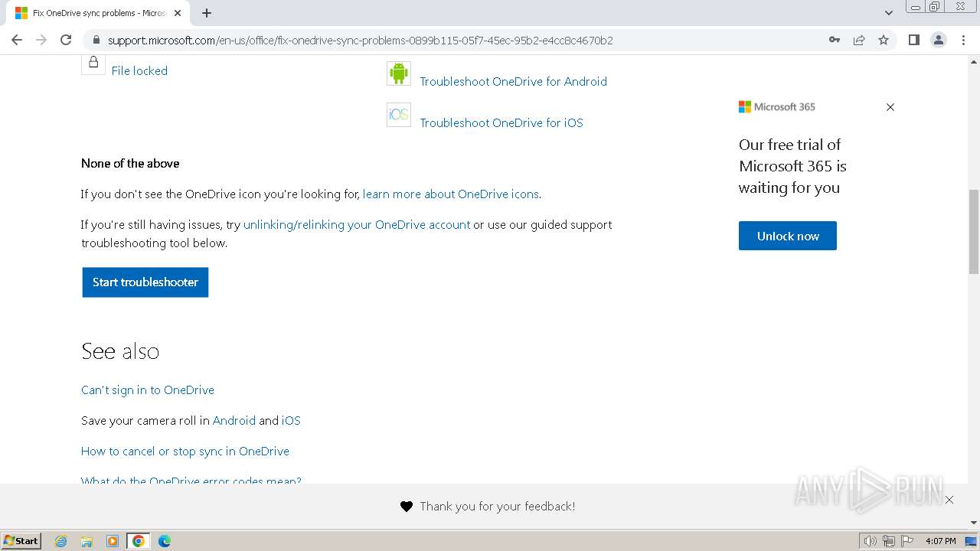Image resolution: width=980 pixels, height=551 pixels.
Task: Open the Action Center flag icon
Action: pos(907,541)
